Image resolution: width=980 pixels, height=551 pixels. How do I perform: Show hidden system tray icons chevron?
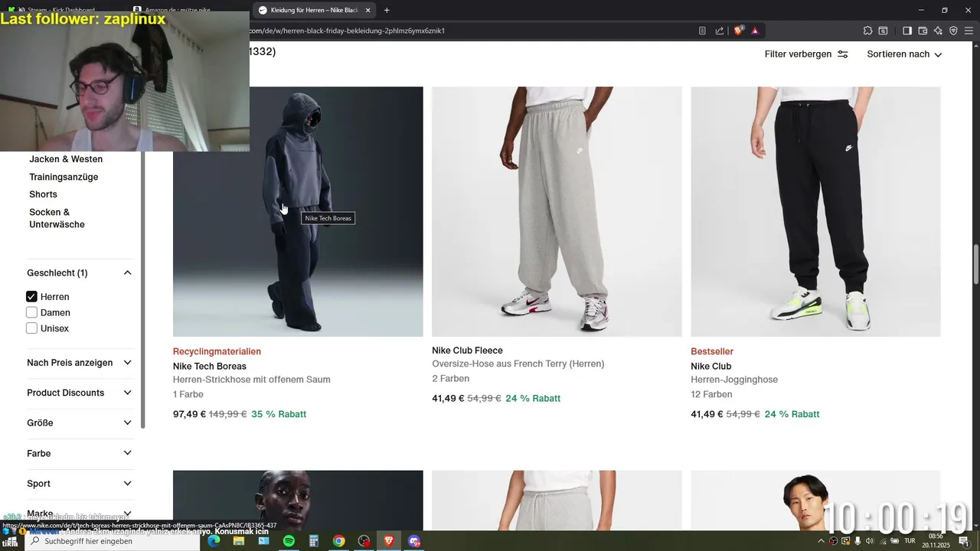click(821, 541)
